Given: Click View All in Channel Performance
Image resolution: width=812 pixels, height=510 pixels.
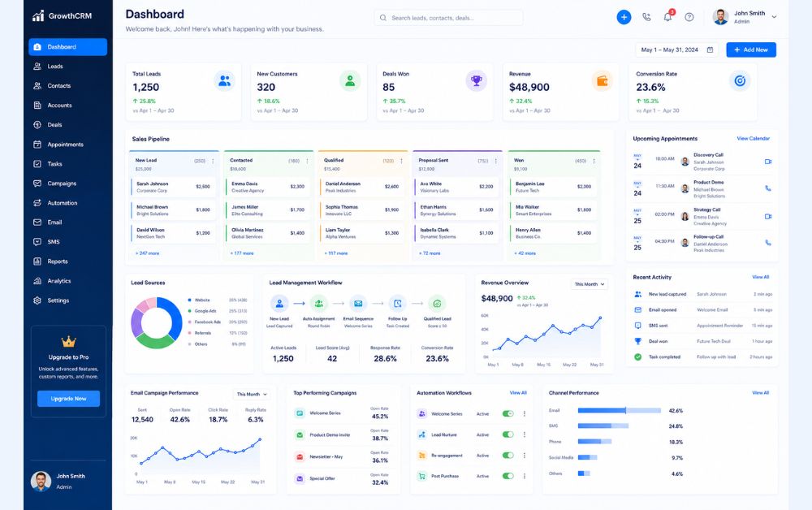Looking at the screenshot, I should pyautogui.click(x=760, y=393).
